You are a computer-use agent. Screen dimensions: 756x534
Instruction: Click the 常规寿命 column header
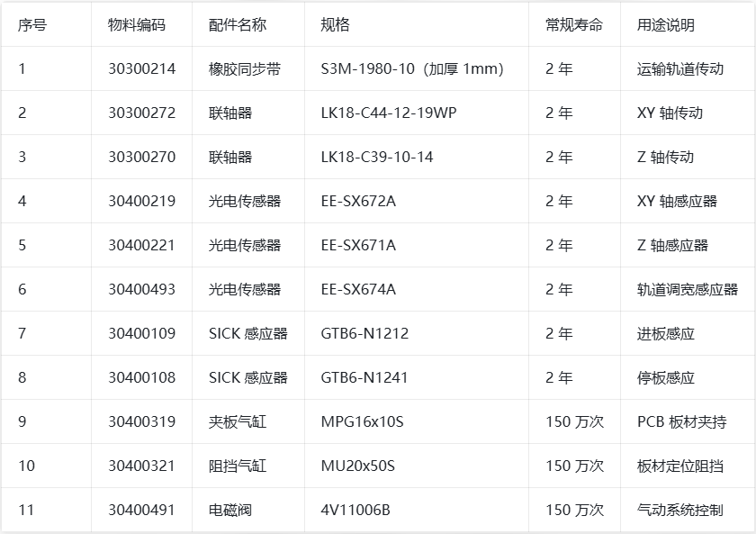(574, 24)
